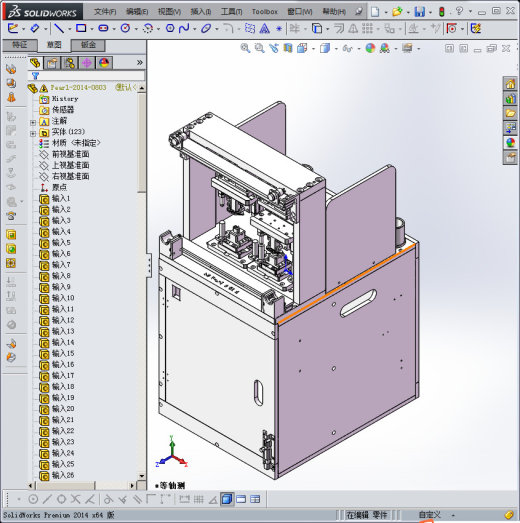The height and width of the screenshot is (523, 520).
Task: Select the Ellipse tool
Action: click(x=206, y=28)
